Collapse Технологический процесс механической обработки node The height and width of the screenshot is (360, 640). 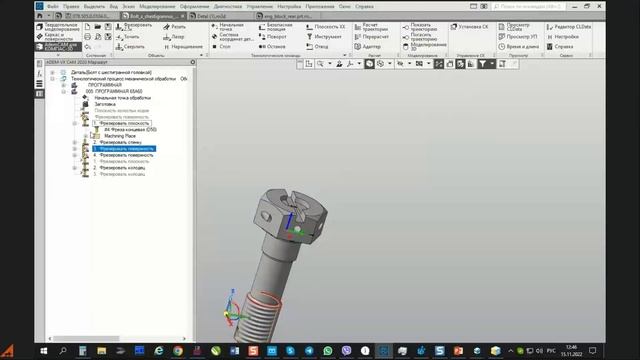pos(52,78)
